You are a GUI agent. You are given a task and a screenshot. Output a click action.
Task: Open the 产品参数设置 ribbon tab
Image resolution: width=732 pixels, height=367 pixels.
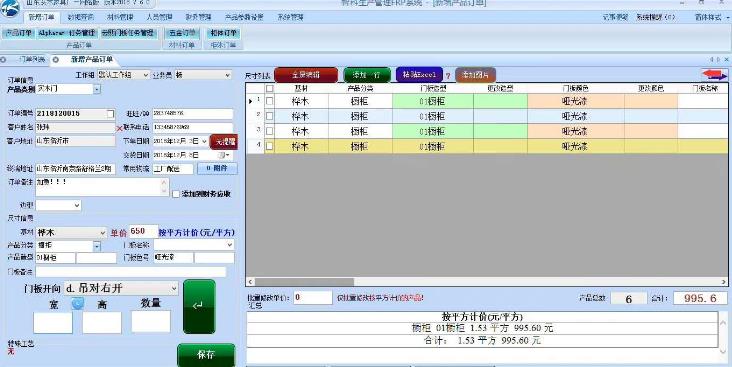coord(244,17)
